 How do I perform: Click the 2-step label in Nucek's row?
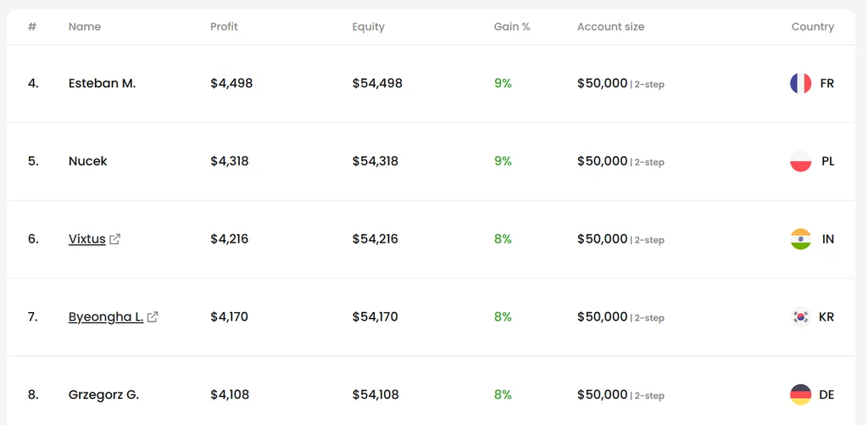click(648, 162)
